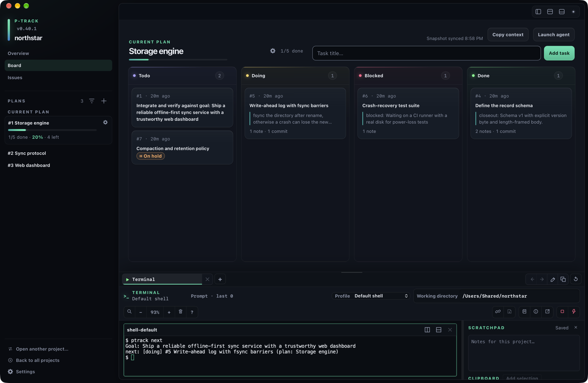
Task: Open terminal search with the magnifier icon
Action: tap(130, 312)
